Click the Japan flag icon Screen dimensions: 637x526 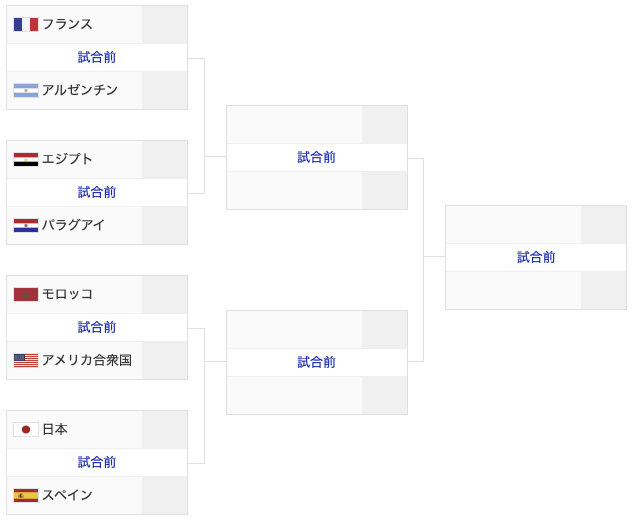coord(26,429)
